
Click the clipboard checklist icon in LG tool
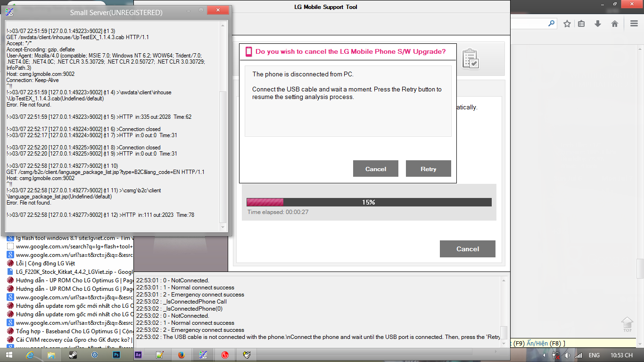pos(471,59)
